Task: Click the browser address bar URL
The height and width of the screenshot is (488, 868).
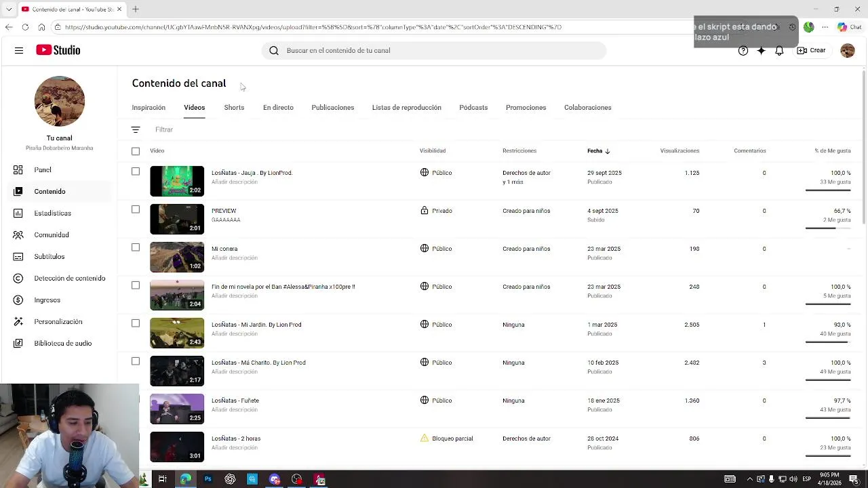Action: [313, 27]
